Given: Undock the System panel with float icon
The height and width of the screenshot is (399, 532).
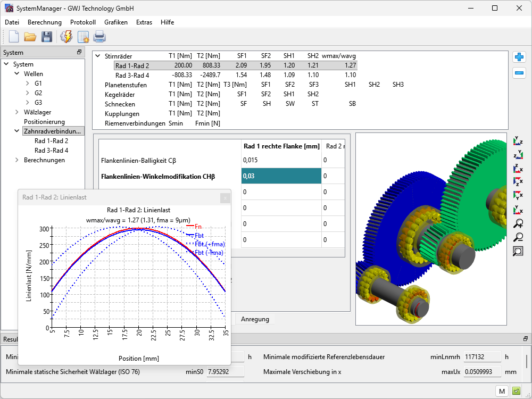Looking at the screenshot, I should (x=79, y=53).
